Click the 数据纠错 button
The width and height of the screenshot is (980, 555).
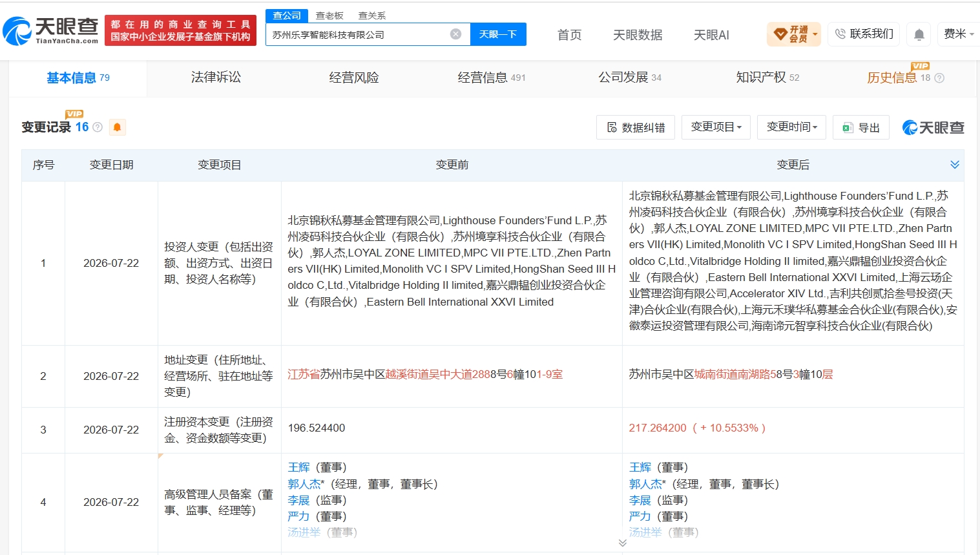636,127
